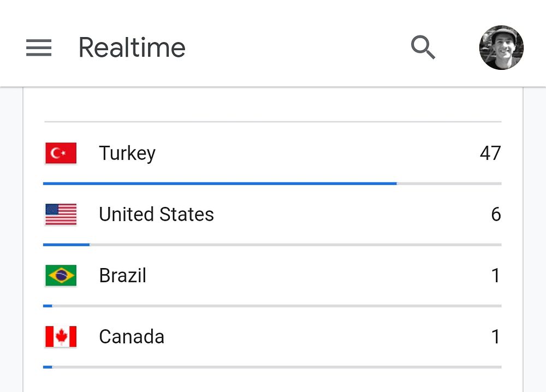This screenshot has width=546, height=392.
Task: Click United States' user count of 6
Action: [496, 215]
